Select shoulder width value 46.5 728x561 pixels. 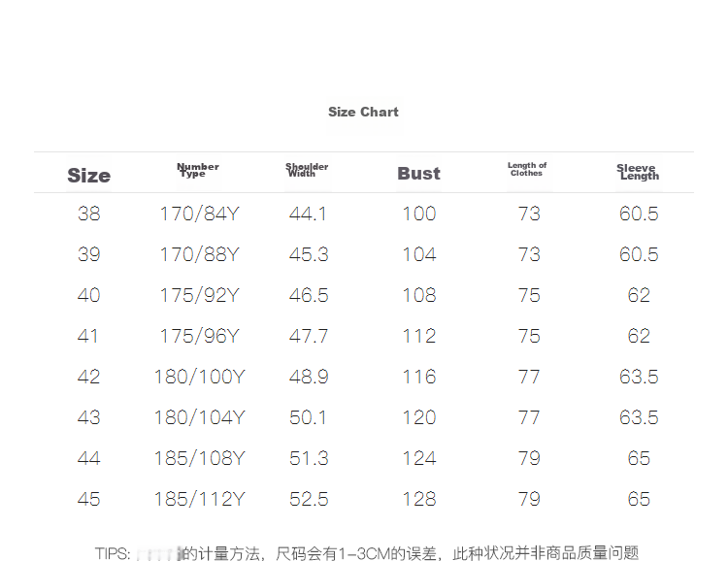point(309,295)
